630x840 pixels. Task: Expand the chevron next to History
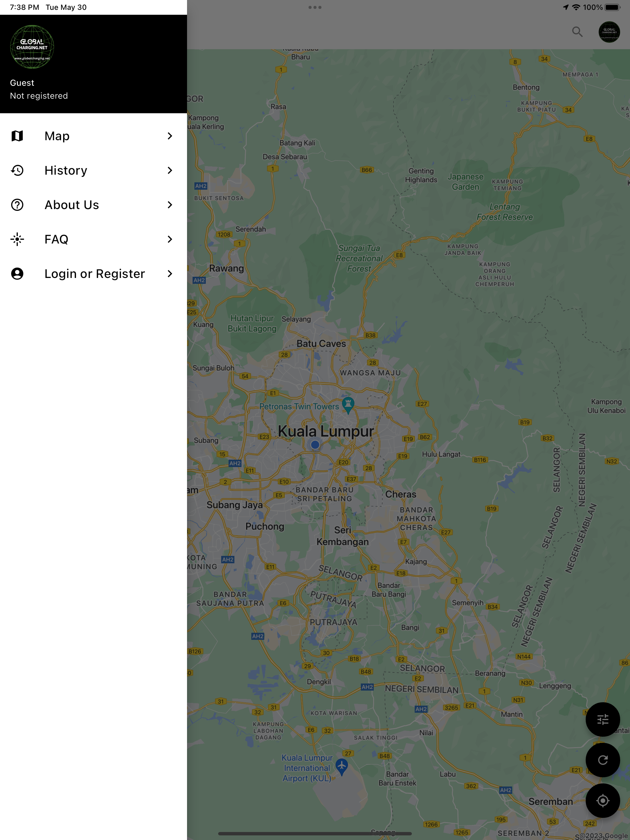pyautogui.click(x=170, y=171)
